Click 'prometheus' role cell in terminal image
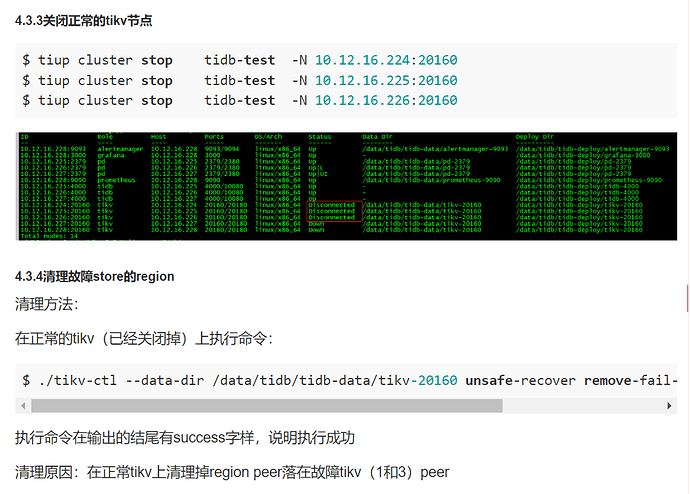Screen dimensions: 690x494 [116, 180]
